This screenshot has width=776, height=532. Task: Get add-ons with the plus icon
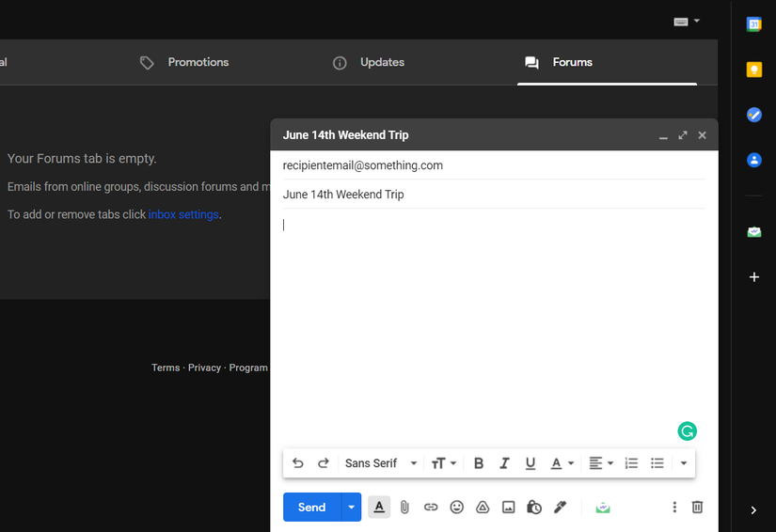coord(753,277)
